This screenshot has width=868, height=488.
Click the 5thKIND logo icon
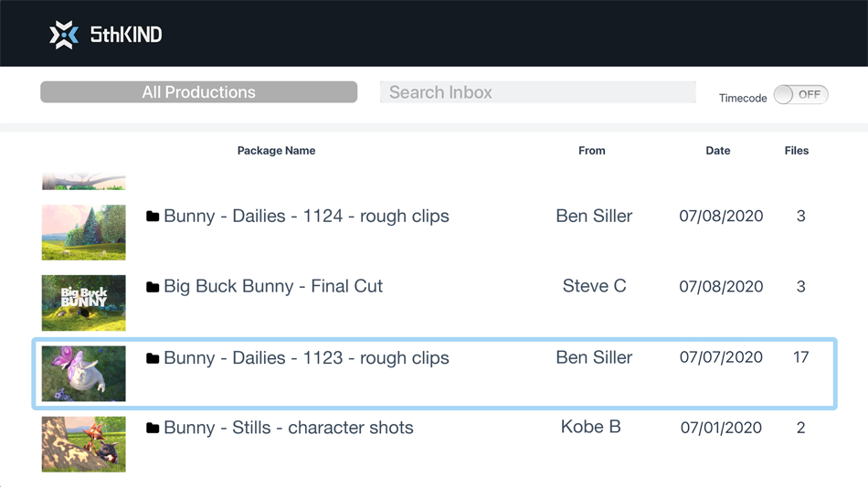click(64, 35)
